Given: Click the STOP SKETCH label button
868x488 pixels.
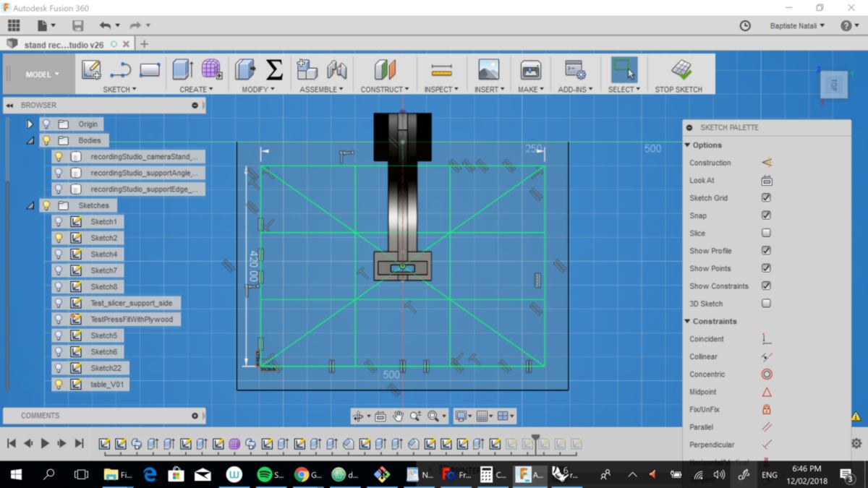Looking at the screenshot, I should coord(678,90).
